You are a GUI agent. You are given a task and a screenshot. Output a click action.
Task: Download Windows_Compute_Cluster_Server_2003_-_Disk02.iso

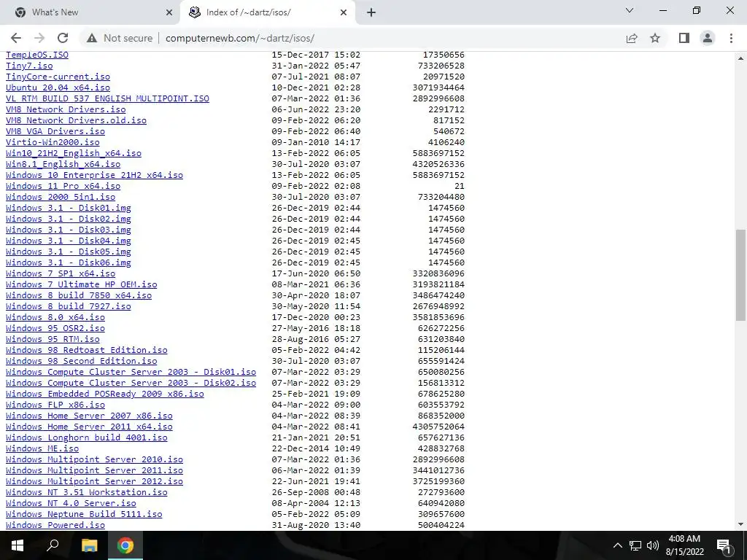tap(131, 384)
